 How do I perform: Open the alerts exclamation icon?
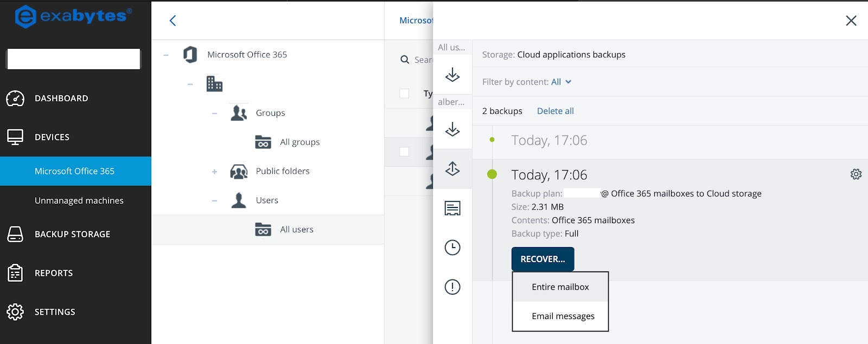pyautogui.click(x=452, y=287)
